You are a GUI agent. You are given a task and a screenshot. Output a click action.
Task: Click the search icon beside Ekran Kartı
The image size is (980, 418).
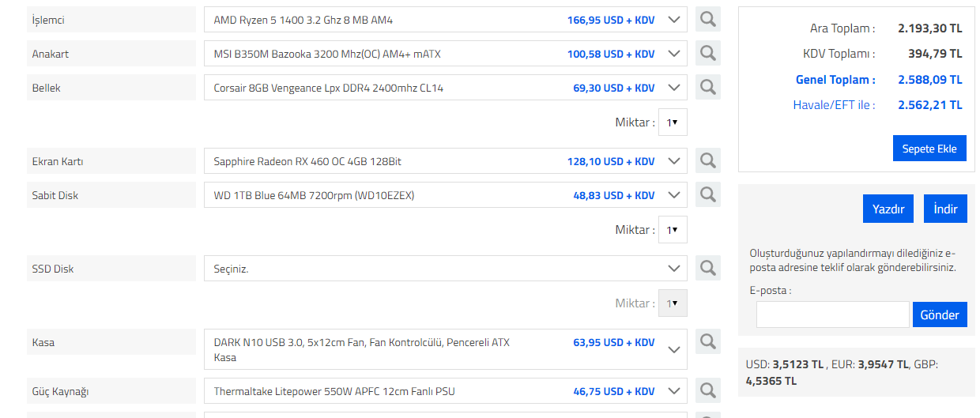(708, 161)
